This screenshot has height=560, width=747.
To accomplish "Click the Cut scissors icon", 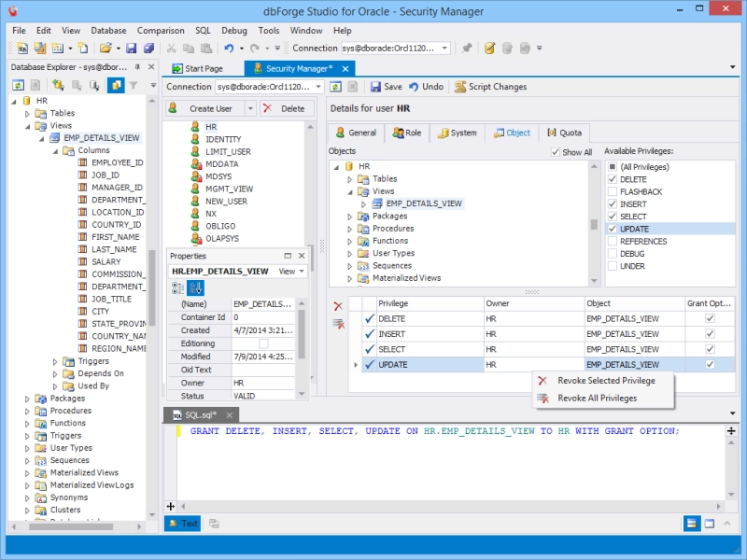I will coord(171,49).
